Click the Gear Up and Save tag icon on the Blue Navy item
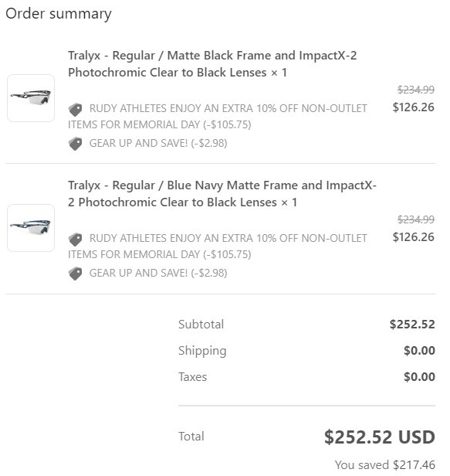This screenshot has width=450, height=476. [x=75, y=274]
